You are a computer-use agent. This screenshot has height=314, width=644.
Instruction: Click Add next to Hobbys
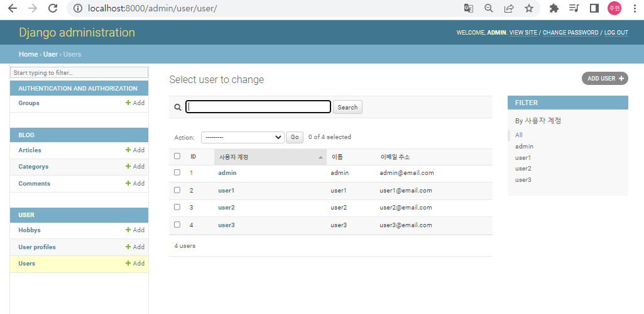pos(135,230)
